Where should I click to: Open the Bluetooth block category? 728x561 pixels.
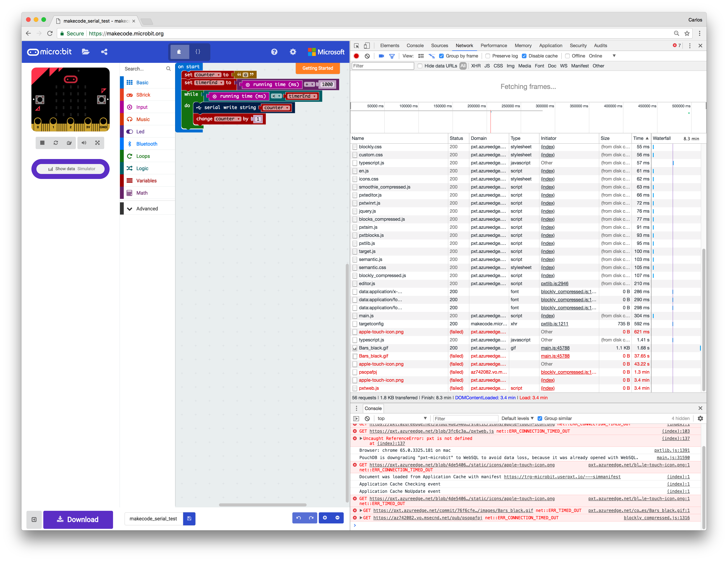click(147, 144)
